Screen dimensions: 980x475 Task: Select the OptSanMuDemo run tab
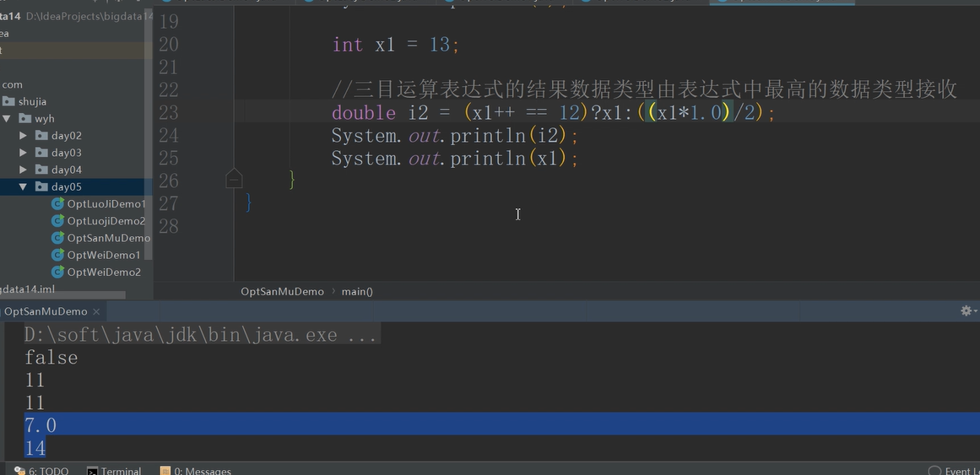click(x=46, y=311)
